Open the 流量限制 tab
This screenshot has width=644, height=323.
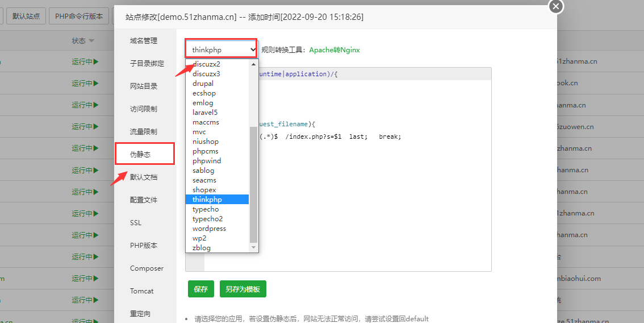143,132
